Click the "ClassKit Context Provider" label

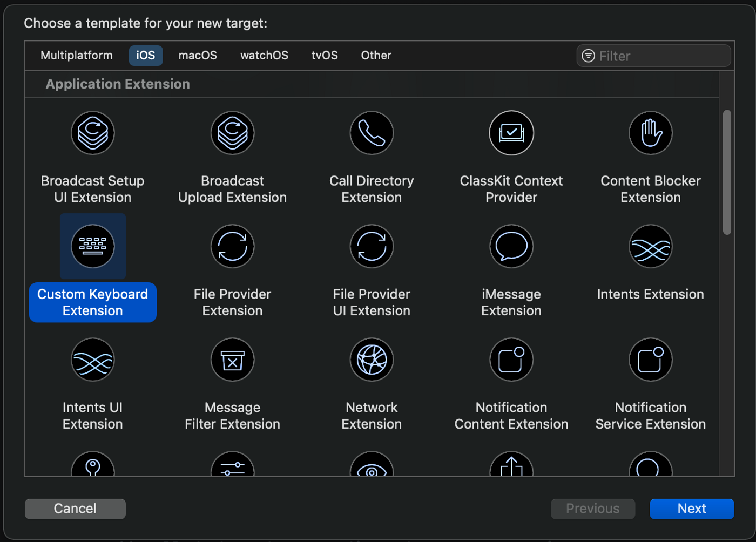click(511, 189)
